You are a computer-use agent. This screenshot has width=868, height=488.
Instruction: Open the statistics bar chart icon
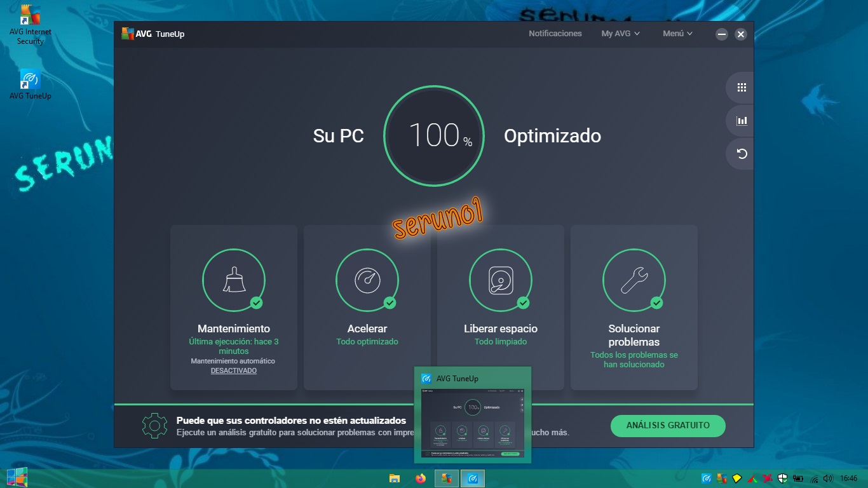[741, 121]
